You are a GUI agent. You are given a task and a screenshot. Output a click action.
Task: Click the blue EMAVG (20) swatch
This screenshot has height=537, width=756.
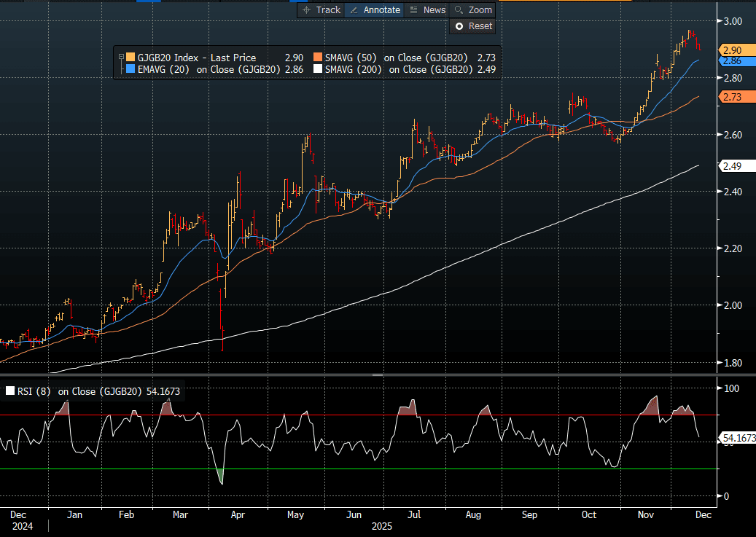coord(130,69)
